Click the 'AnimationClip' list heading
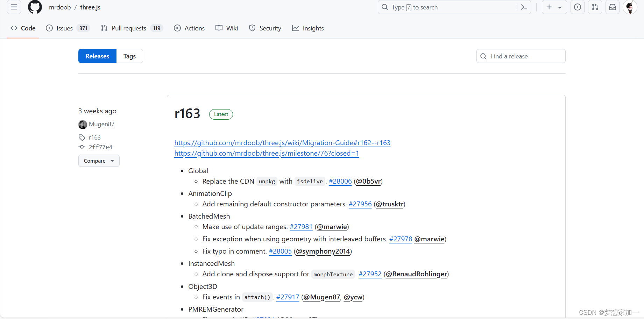The height and width of the screenshot is (319, 644). [210, 193]
